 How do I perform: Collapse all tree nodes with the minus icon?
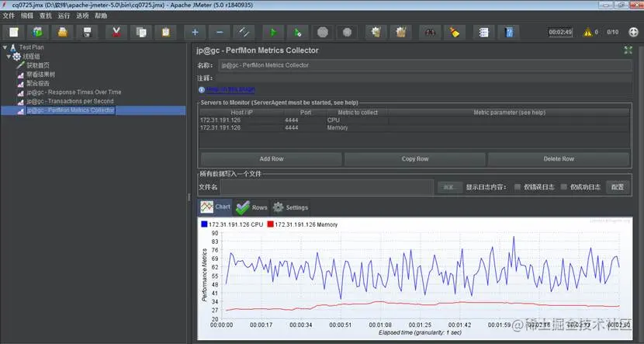(220, 33)
